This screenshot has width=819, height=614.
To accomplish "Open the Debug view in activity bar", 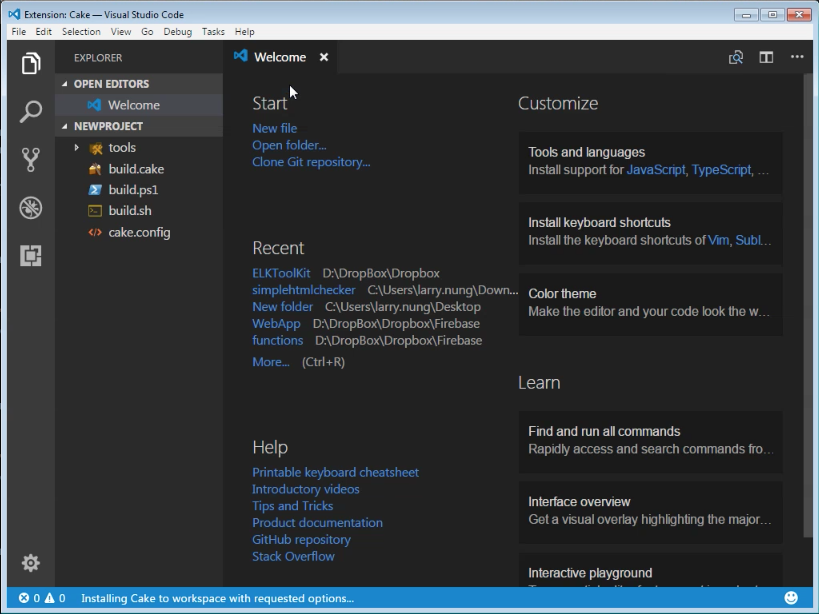I will coord(31,208).
